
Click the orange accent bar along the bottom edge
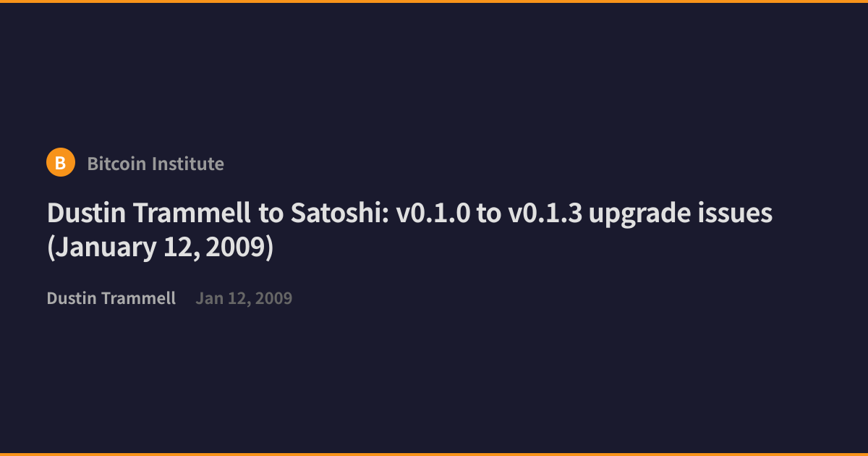pyautogui.click(x=434, y=455)
